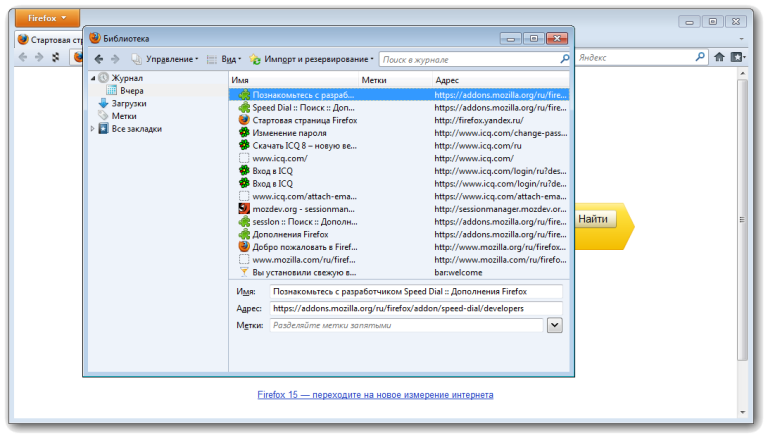Select mozdev.org - sessionman... entry
This screenshot has width=768, height=438.
click(399, 209)
